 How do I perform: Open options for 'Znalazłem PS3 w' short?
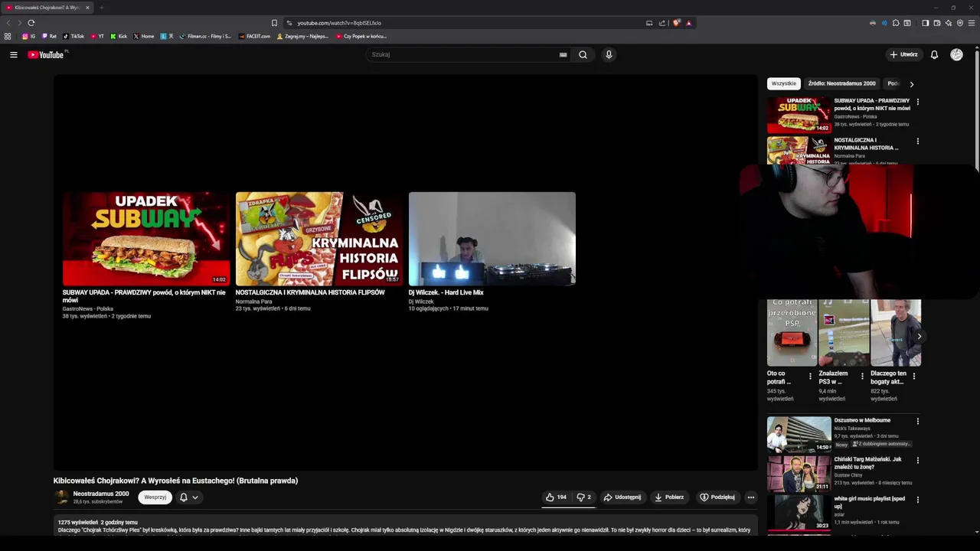point(862,377)
